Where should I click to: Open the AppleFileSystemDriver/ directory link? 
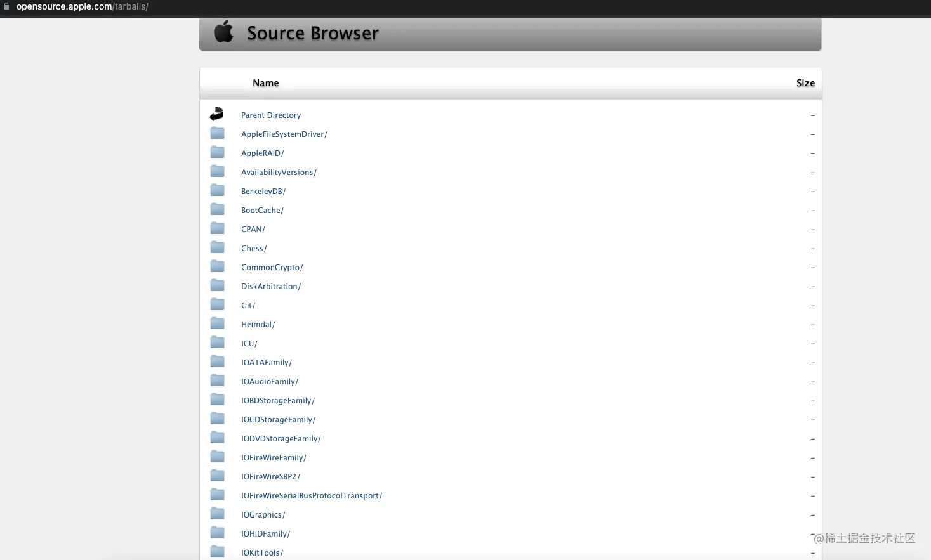(284, 134)
